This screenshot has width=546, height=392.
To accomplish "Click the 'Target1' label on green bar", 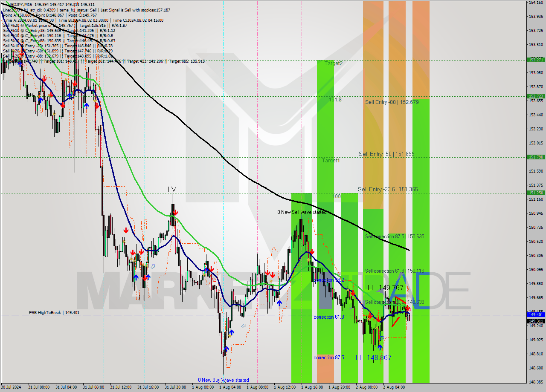I will pyautogui.click(x=331, y=161).
